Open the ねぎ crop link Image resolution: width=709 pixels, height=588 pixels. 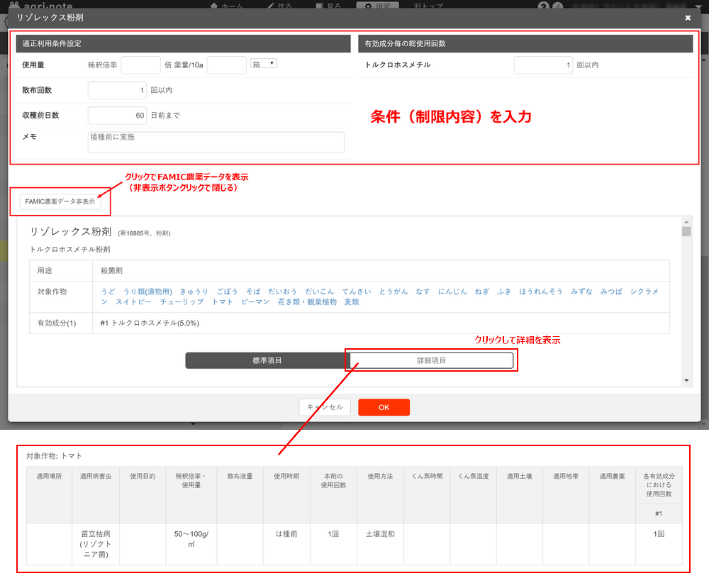tap(482, 292)
